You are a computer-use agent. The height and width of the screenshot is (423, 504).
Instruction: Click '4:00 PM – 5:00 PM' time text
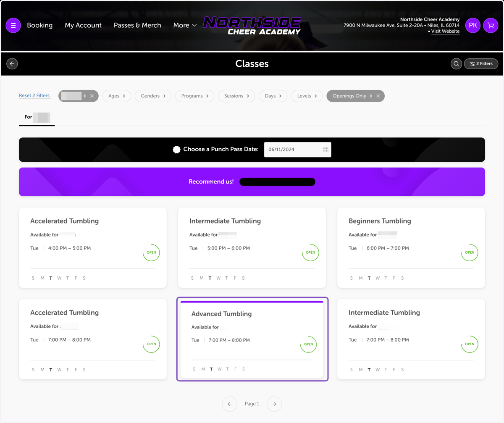[x=70, y=248]
